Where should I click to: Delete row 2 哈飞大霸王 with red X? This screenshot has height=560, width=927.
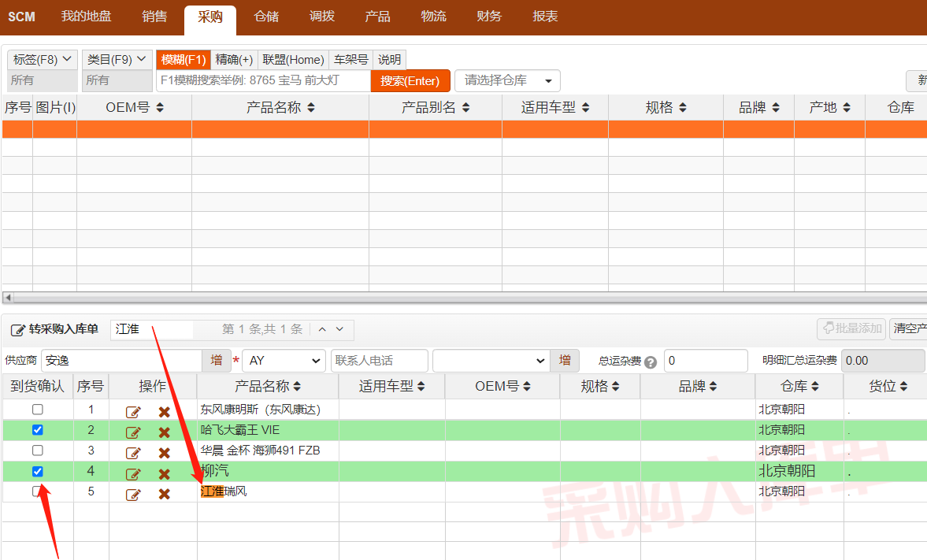164,432
